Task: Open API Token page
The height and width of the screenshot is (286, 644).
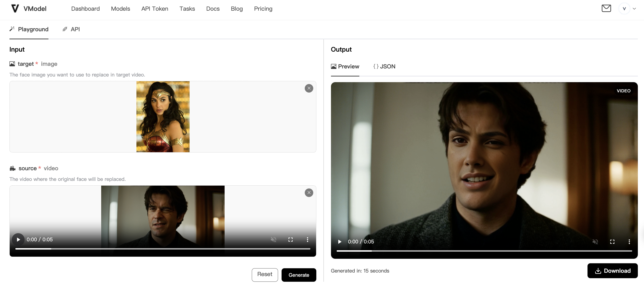Action: [x=155, y=9]
